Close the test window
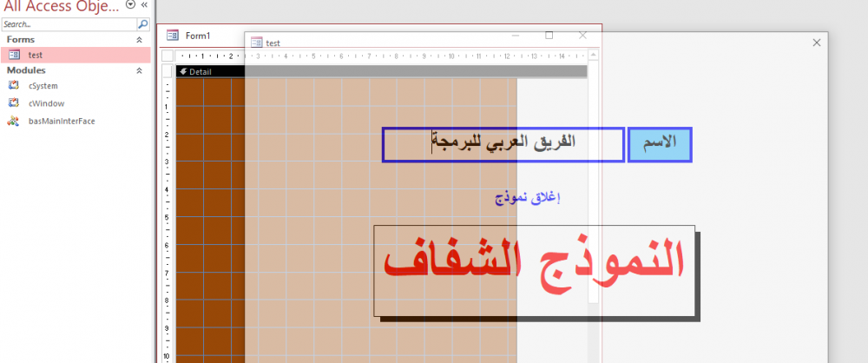The height and width of the screenshot is (363, 868). [582, 36]
